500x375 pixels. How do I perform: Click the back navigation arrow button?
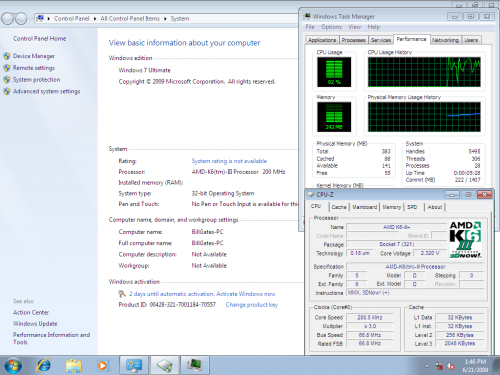coord(7,18)
